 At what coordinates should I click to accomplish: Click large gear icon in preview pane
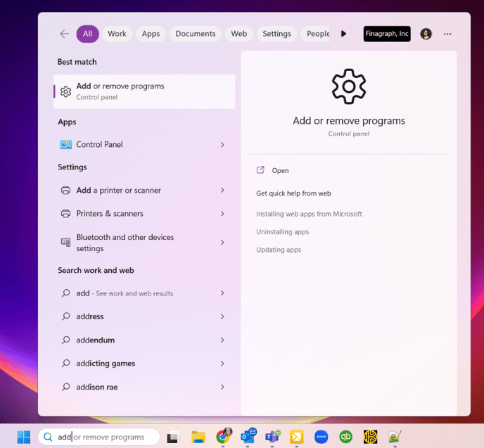click(349, 87)
